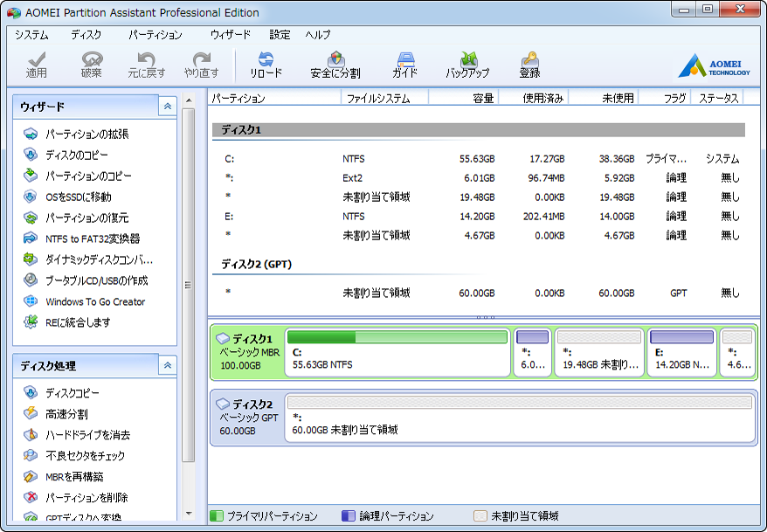Click the green プライマリパーティション legend swatch
The image size is (767, 532).
point(216,516)
